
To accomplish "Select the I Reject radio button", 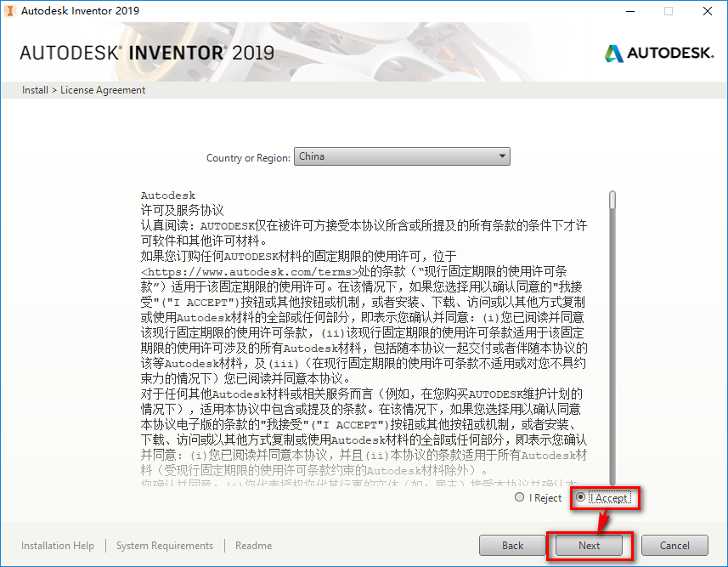I will 518,497.
